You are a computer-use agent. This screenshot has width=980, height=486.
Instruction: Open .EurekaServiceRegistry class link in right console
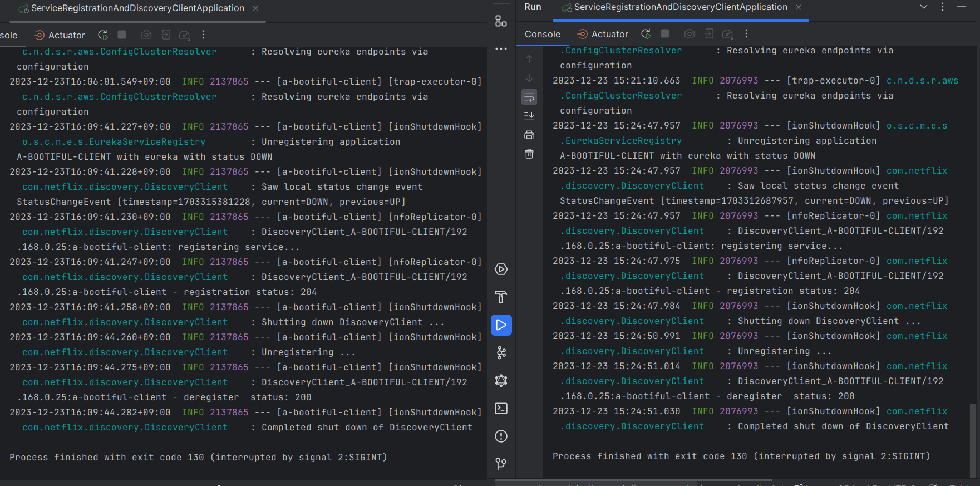coord(620,141)
